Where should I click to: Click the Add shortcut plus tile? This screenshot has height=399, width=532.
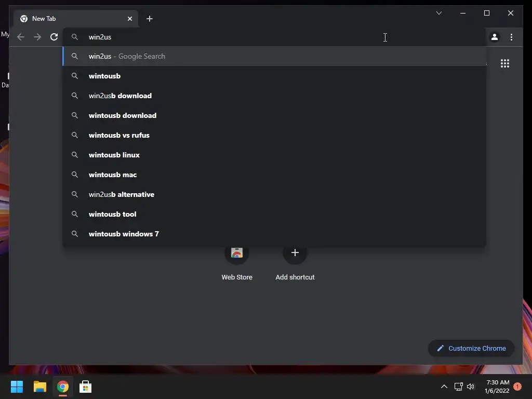tap(295, 263)
